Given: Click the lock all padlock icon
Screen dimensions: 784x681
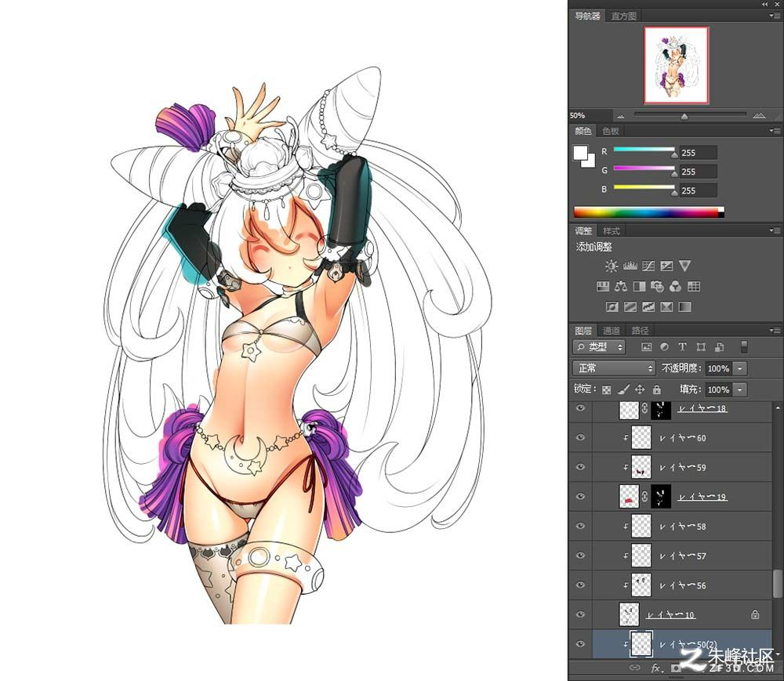Looking at the screenshot, I should [656, 389].
